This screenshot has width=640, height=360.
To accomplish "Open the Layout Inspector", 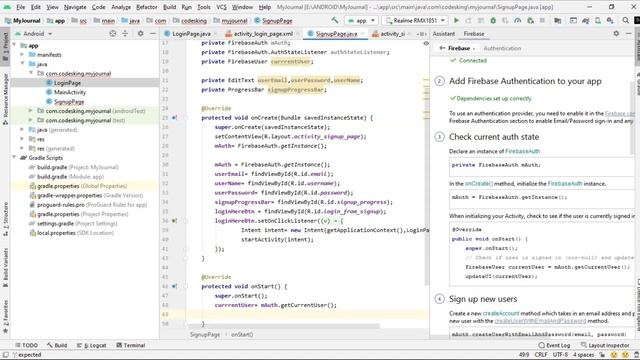I will 604,345.
